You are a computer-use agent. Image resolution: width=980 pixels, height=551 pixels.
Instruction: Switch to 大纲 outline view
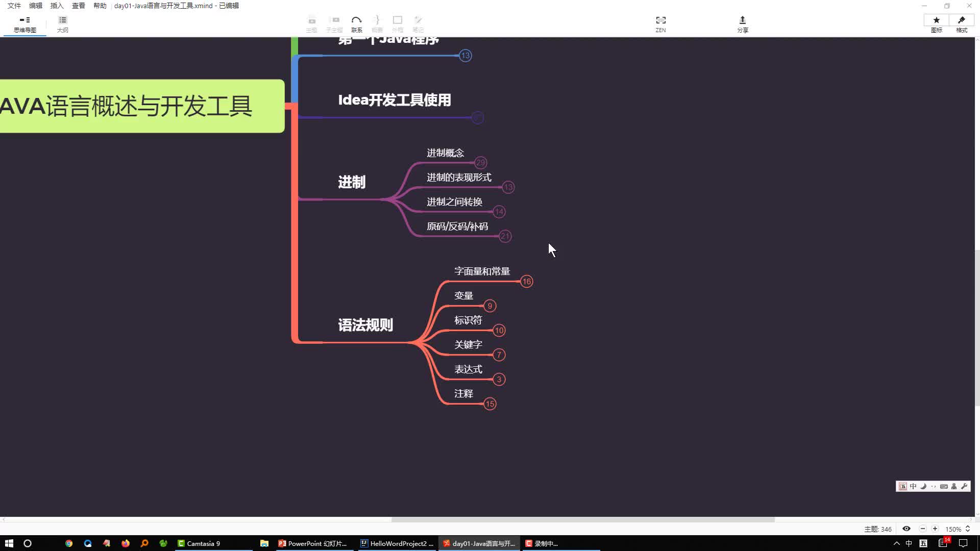(62, 24)
